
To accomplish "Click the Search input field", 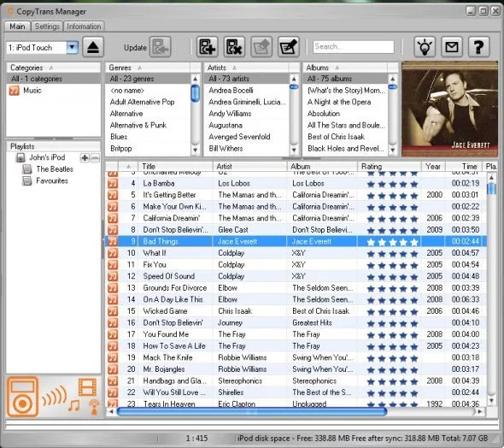I will click(x=354, y=47).
